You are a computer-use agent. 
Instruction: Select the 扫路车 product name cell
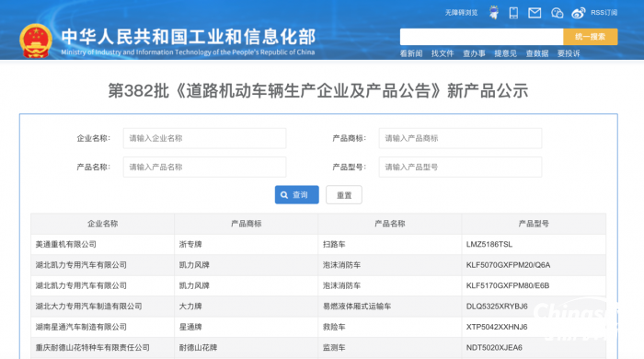390,245
